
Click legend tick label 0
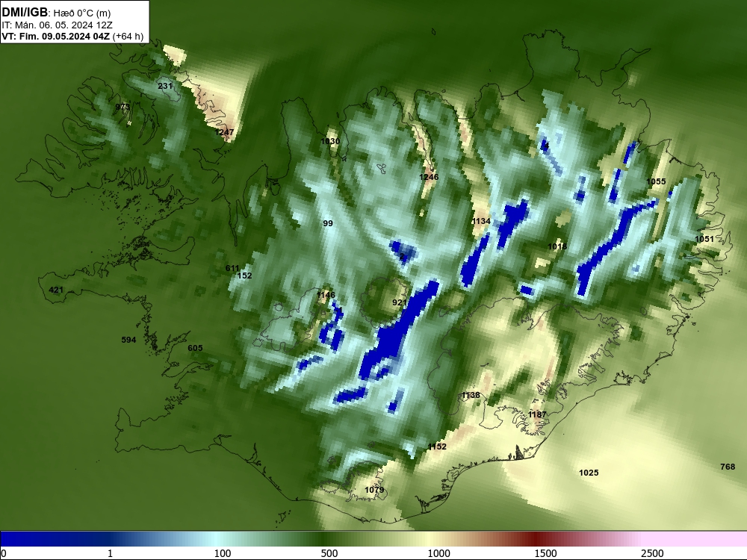click(x=4, y=553)
